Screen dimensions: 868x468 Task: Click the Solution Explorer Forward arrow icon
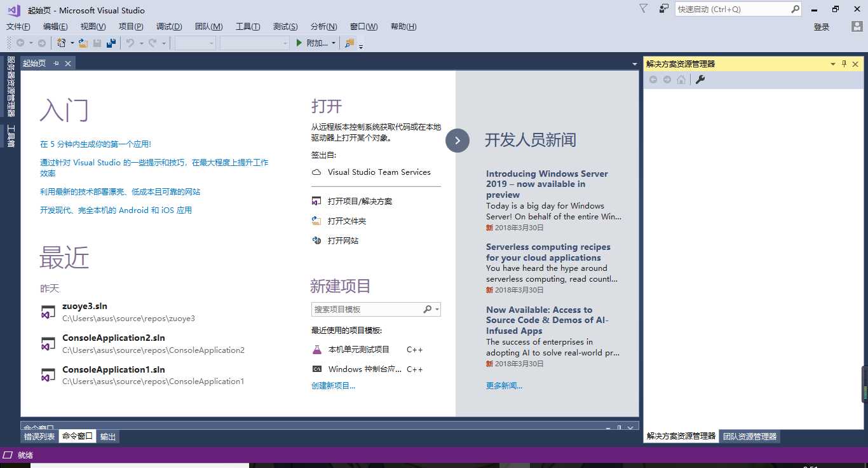[667, 79]
